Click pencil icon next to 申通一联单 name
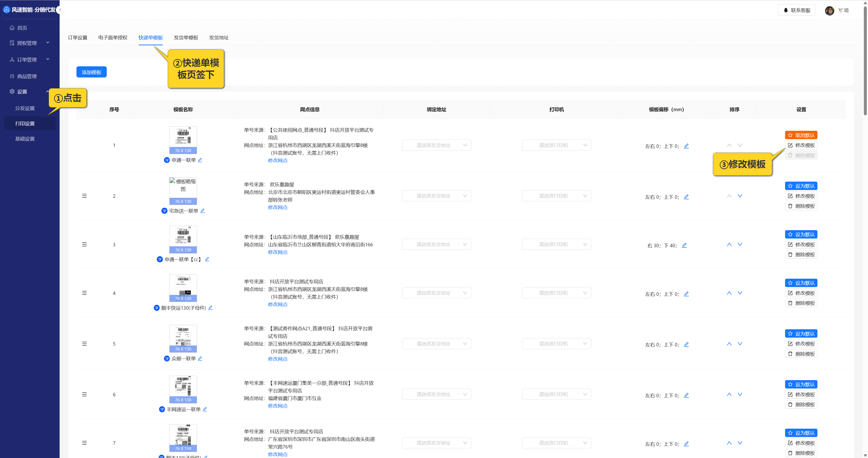The height and width of the screenshot is (458, 868). 200,160
